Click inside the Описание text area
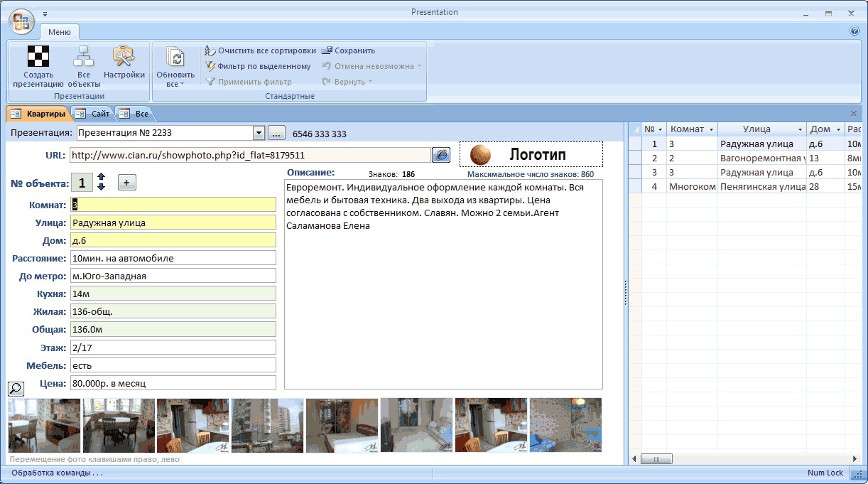The image size is (868, 484). (x=443, y=284)
